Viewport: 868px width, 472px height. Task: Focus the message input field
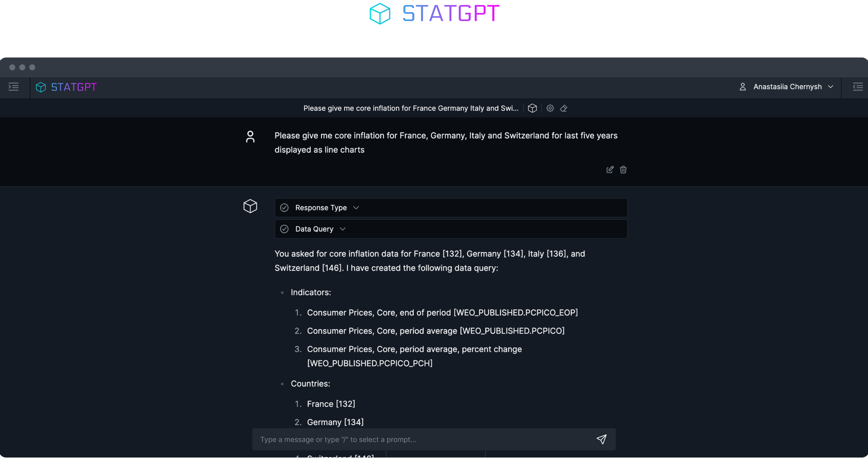(x=425, y=439)
